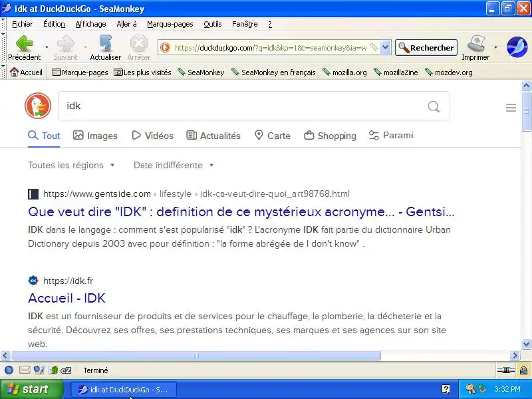Select the Tout results tab

coord(44,136)
